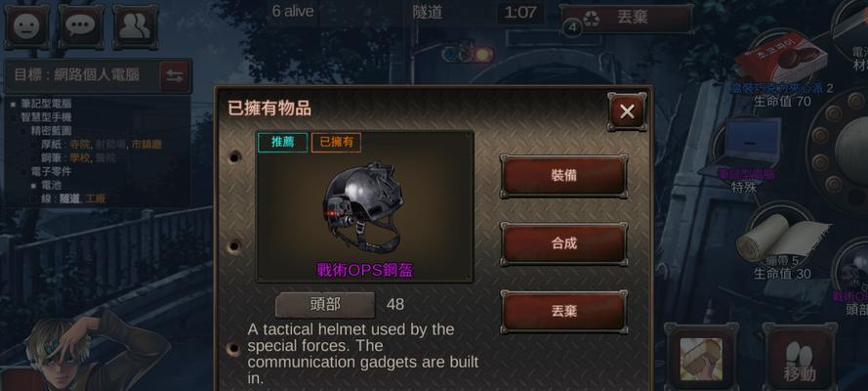This screenshot has width=868, height=391.
Task: Open the team members silhouette icon
Action: 135,26
